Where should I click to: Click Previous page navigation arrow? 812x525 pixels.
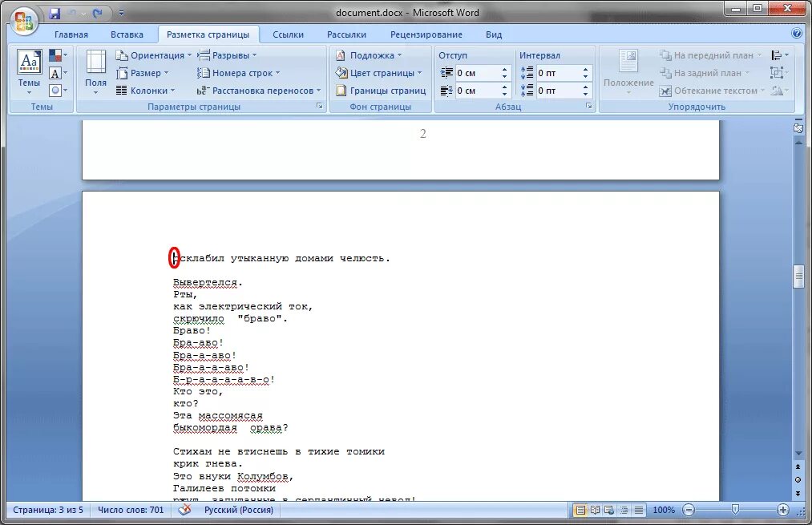click(798, 466)
